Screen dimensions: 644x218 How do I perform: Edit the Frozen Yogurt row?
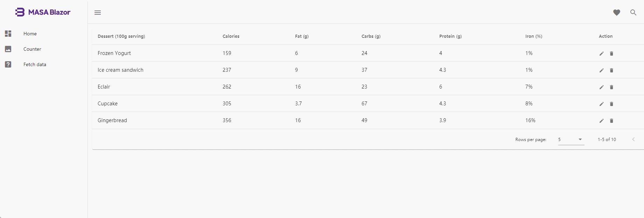pyautogui.click(x=602, y=54)
